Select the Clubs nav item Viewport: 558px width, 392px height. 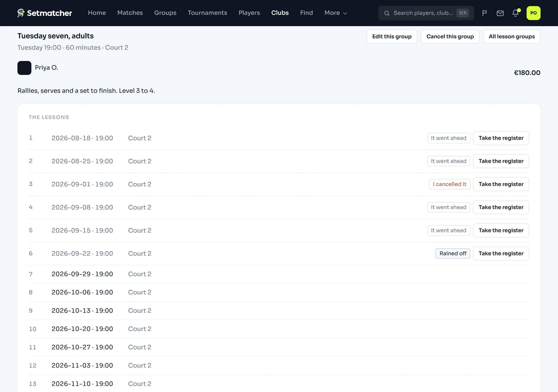(x=280, y=13)
